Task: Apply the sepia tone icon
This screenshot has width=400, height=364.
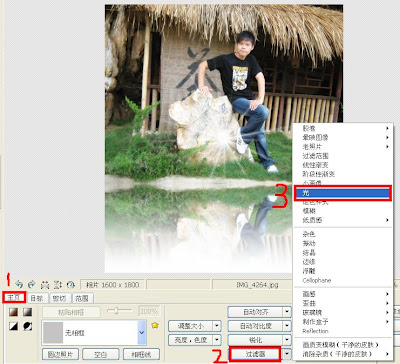Action: click(x=14, y=312)
